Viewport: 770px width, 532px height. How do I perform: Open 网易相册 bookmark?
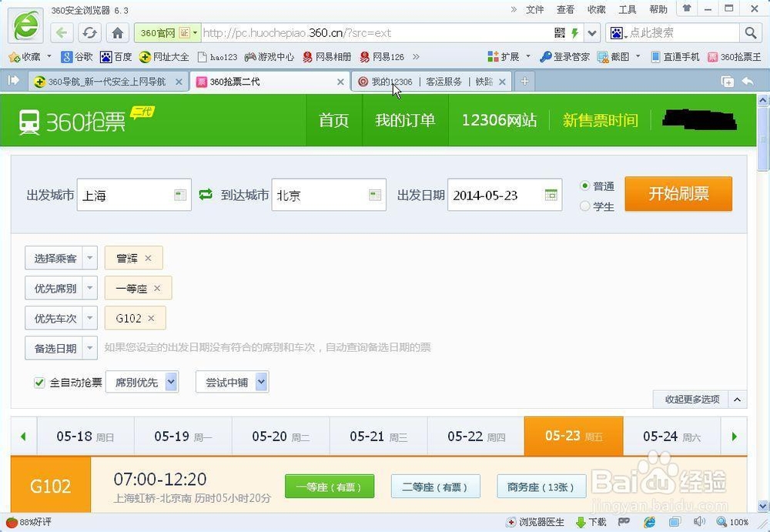point(327,57)
